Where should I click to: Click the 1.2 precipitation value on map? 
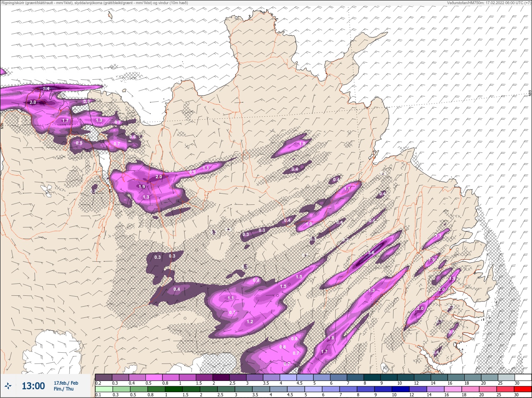[x=250, y=322]
